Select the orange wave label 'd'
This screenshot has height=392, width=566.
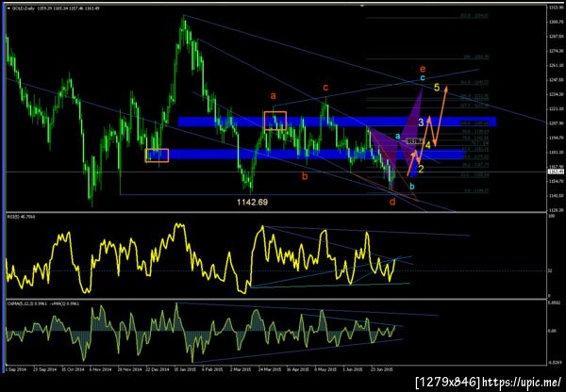point(392,202)
